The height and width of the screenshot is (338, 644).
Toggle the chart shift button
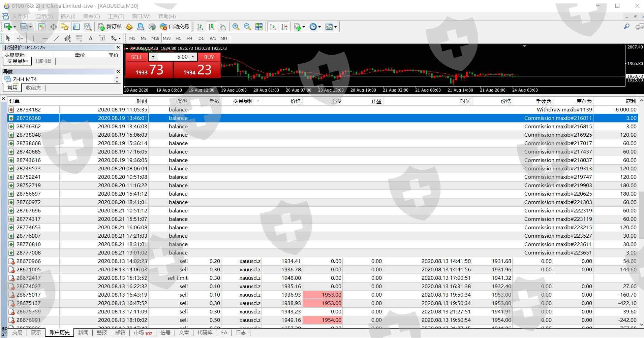pos(284,27)
